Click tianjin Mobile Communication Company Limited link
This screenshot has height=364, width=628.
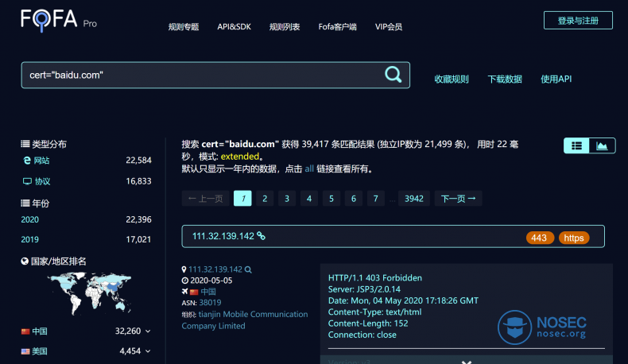[245, 320]
